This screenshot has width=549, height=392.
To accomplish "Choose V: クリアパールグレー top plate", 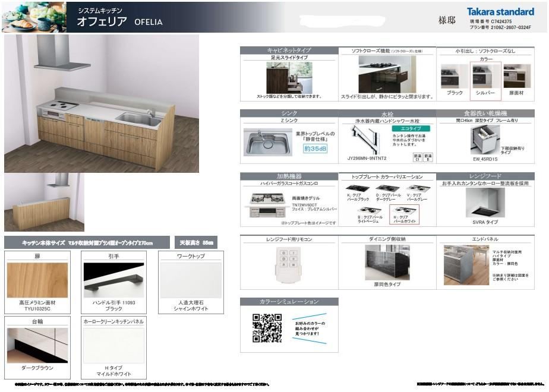I will (418, 193).
